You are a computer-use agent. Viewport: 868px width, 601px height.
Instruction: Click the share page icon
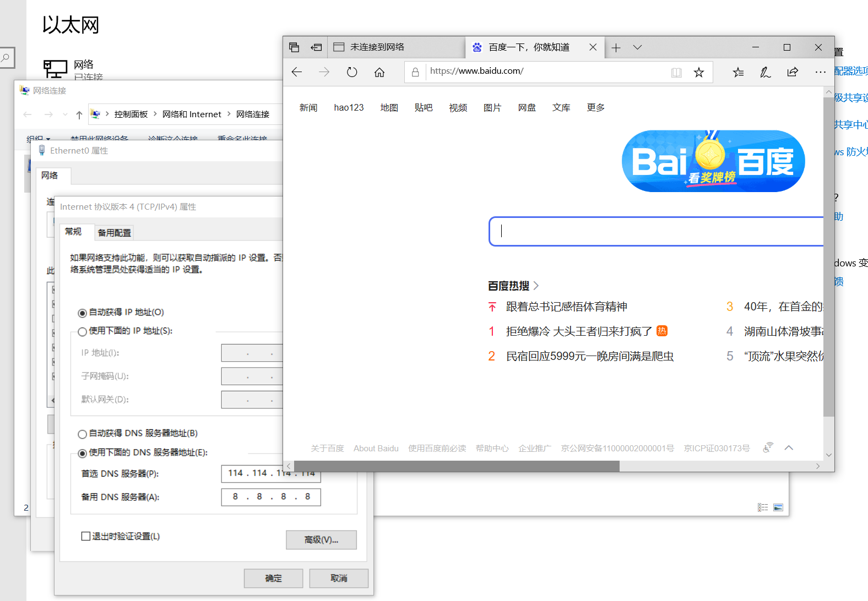[x=793, y=72]
